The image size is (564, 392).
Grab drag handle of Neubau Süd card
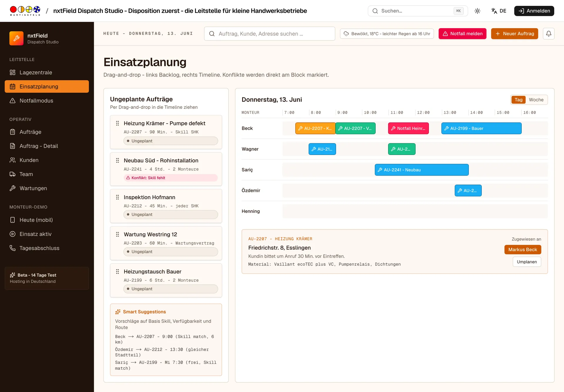(117, 160)
